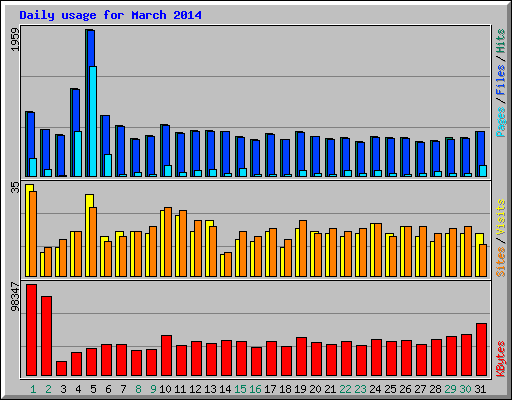This screenshot has height=400, width=512.
Task: Click the 'KBytes' legend label
Action: click(x=501, y=359)
